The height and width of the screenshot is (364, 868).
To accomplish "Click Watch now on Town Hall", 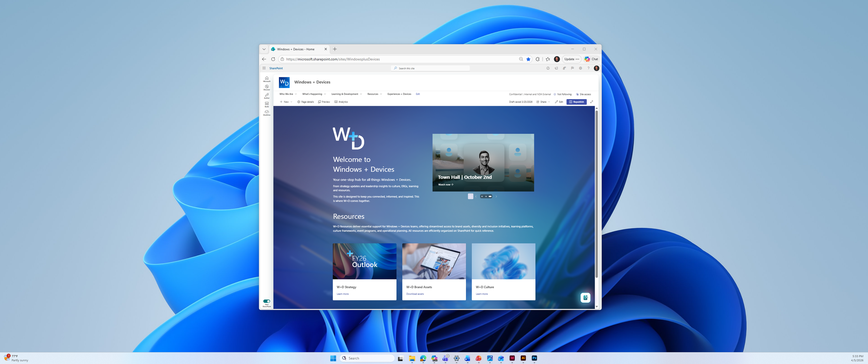I will (x=445, y=185).
